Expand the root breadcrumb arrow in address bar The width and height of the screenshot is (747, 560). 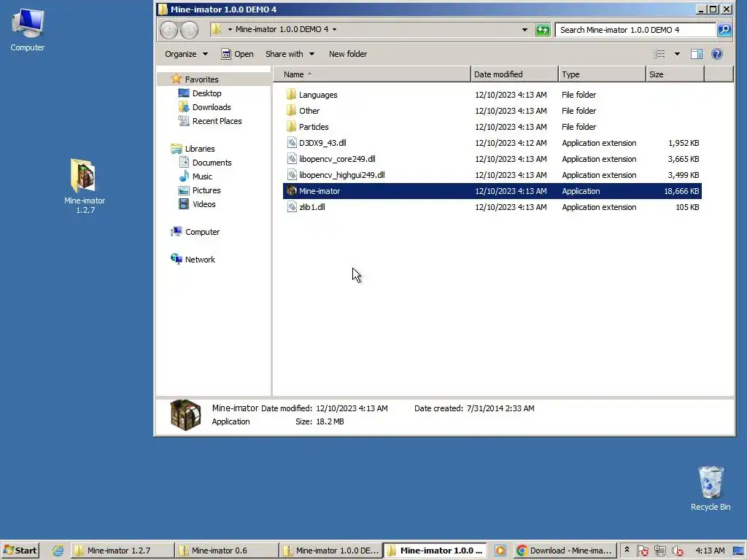click(x=230, y=29)
